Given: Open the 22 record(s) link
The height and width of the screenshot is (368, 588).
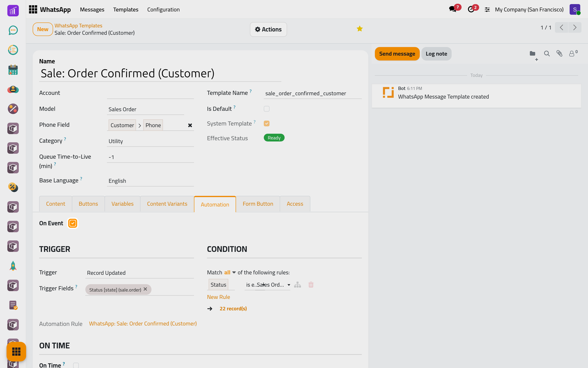Looking at the screenshot, I should click(x=233, y=309).
